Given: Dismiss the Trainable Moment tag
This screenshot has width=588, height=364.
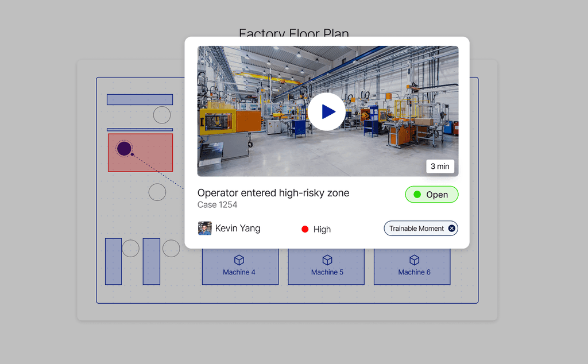Looking at the screenshot, I should click(452, 228).
